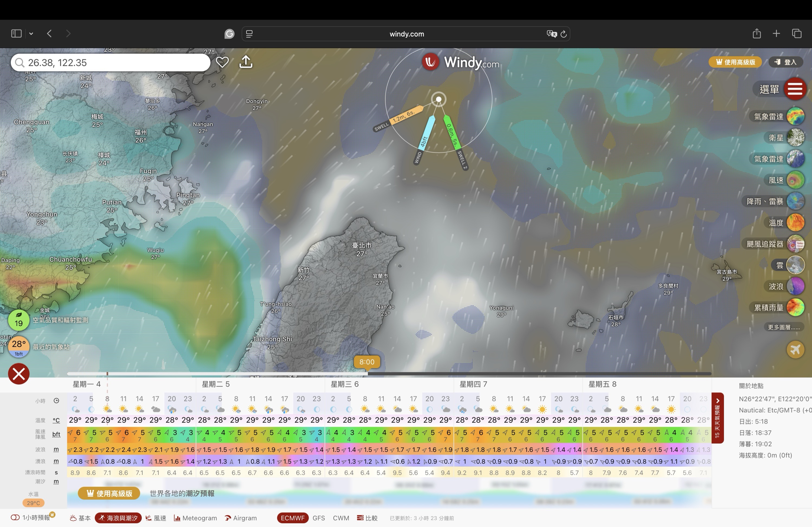This screenshot has width=812, height=527.
Task: Click the login (登入) button
Action: (x=785, y=62)
